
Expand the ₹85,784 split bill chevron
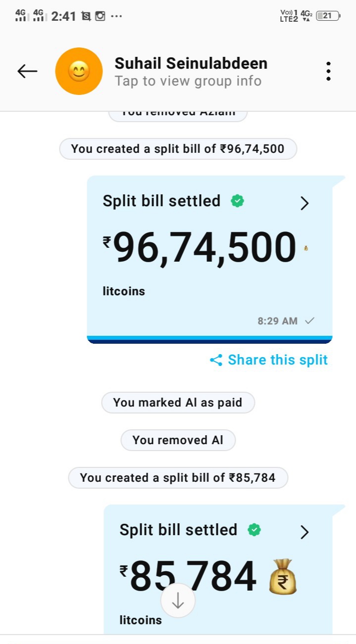point(305,532)
